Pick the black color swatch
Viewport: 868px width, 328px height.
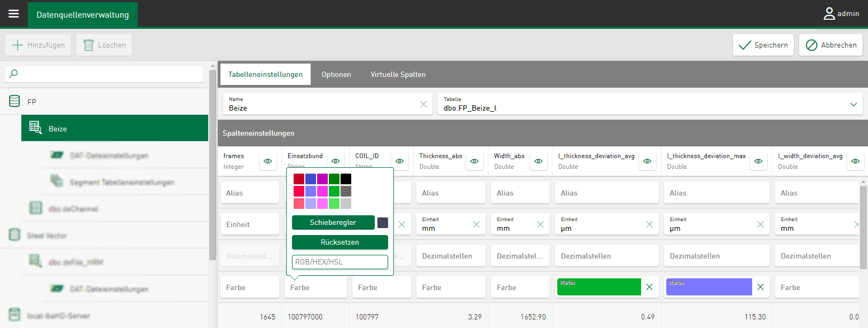point(346,179)
